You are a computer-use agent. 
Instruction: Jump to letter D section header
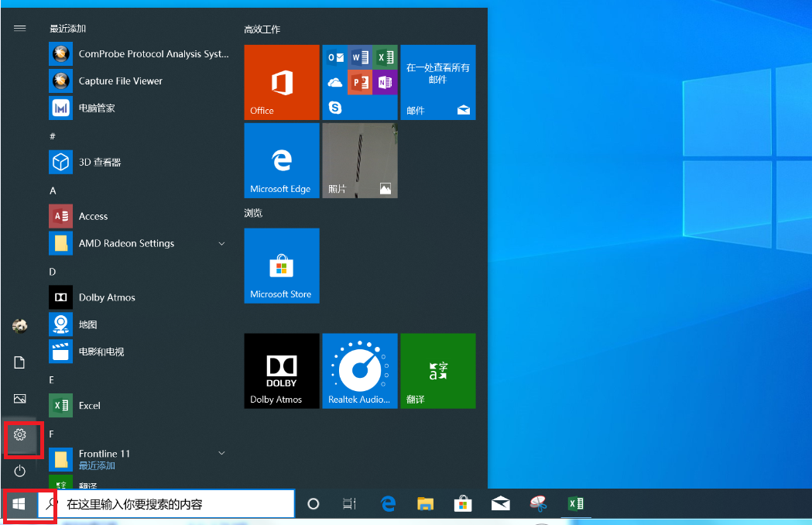point(53,272)
